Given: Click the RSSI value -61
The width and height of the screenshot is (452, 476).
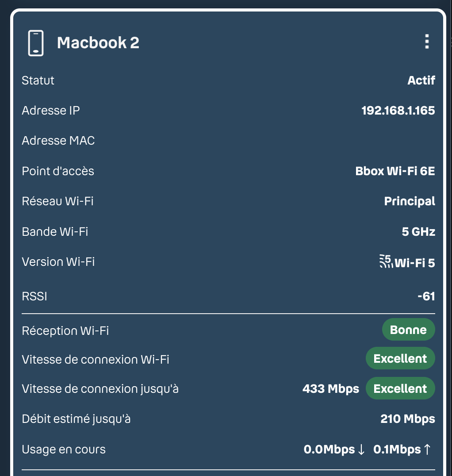Looking at the screenshot, I should (426, 296).
